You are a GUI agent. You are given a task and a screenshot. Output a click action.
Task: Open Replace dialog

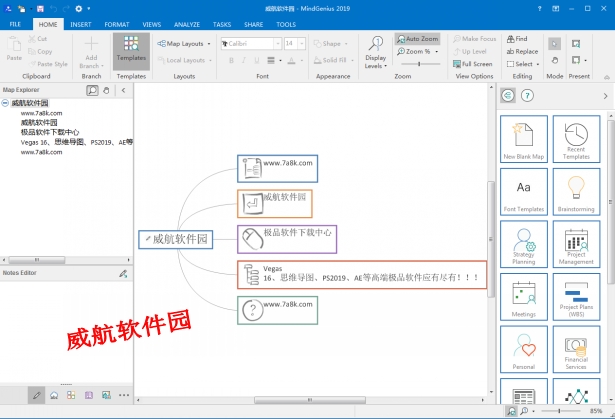[x=522, y=51]
